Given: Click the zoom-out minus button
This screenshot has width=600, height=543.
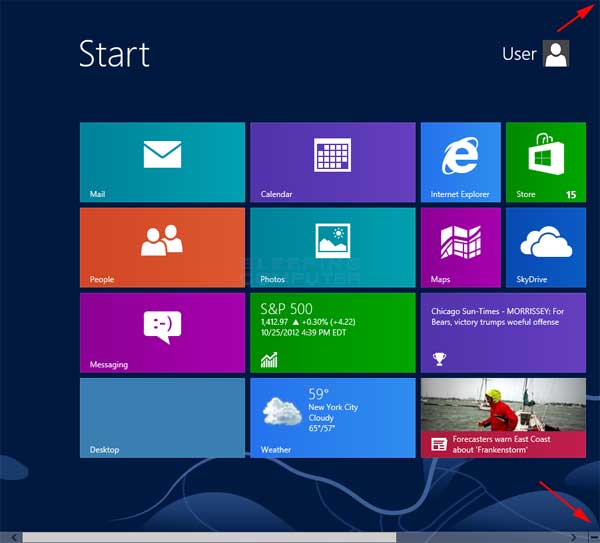Looking at the screenshot, I should pyautogui.click(x=594, y=537).
